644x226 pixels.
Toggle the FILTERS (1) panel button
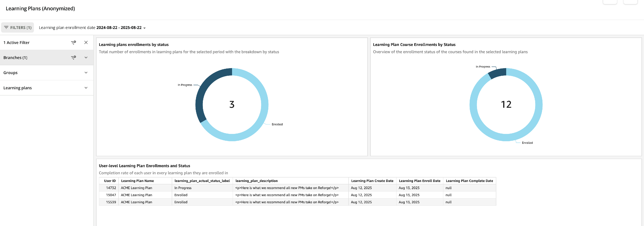click(18, 27)
